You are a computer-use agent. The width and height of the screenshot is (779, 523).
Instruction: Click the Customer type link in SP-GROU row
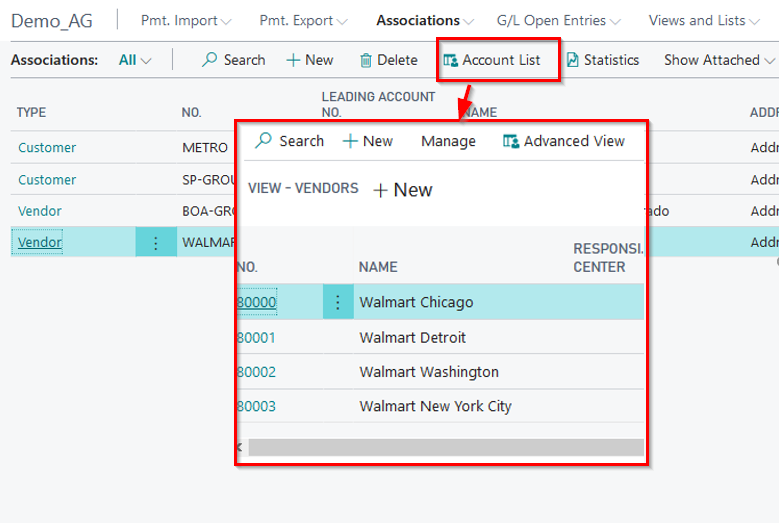click(x=47, y=180)
